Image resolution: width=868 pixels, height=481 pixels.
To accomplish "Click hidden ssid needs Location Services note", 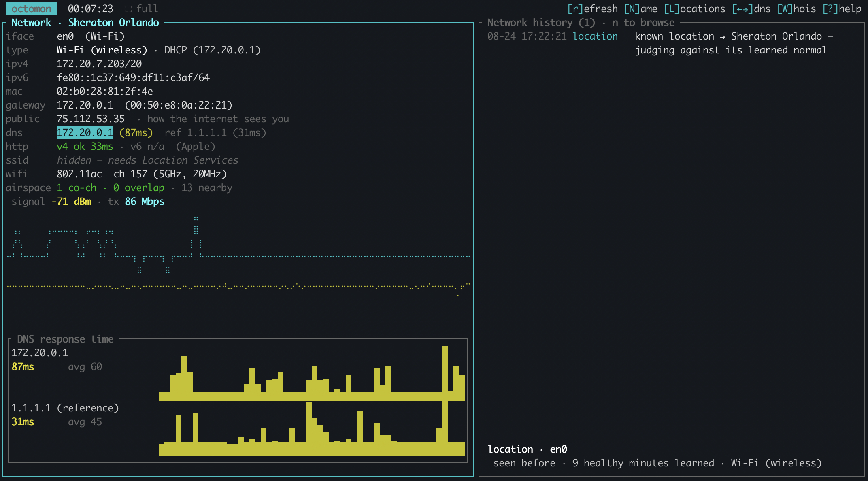I will (147, 160).
